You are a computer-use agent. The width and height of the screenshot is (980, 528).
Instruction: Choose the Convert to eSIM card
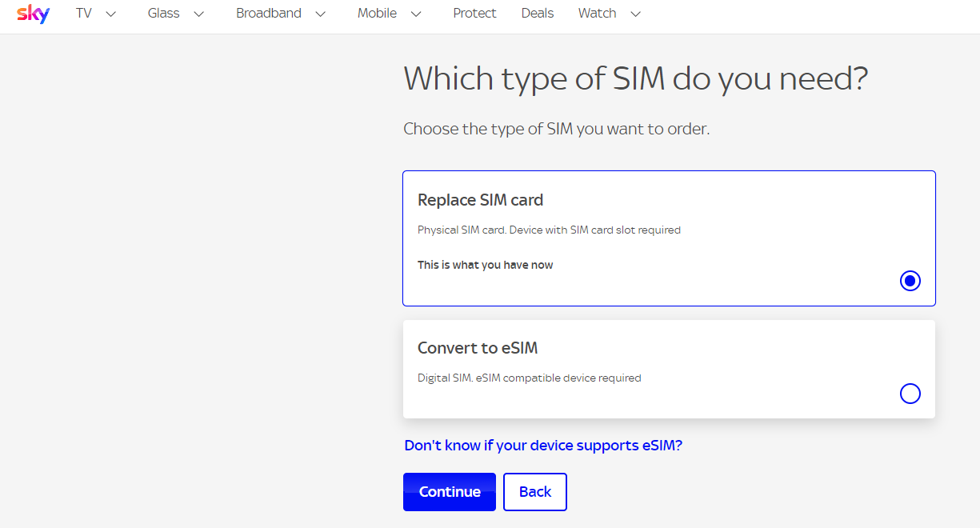click(x=669, y=369)
